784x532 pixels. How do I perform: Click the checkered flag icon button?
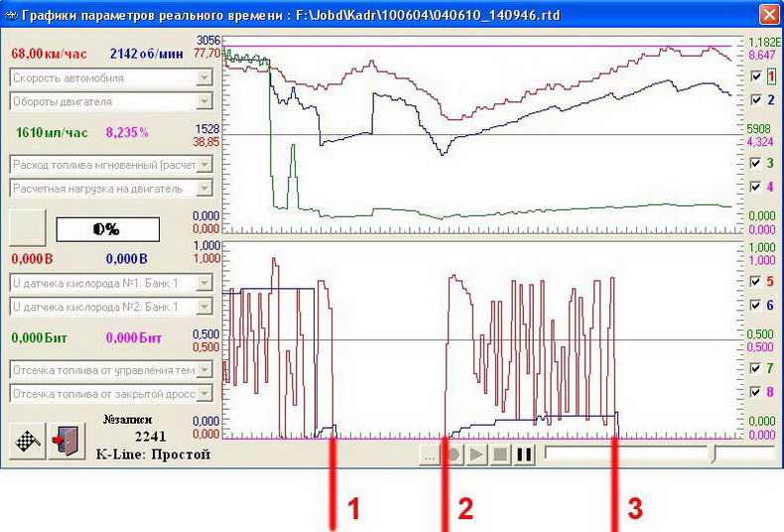29,442
